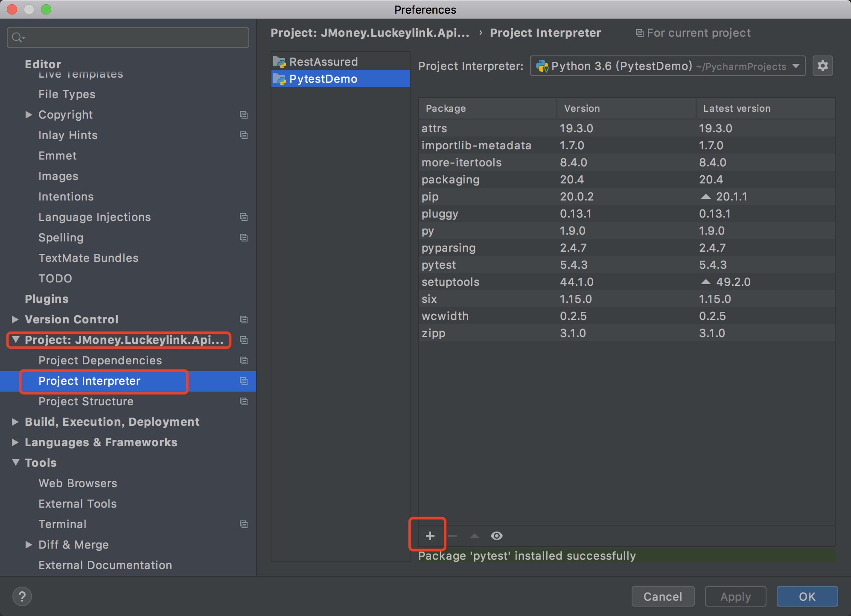Image resolution: width=851 pixels, height=616 pixels.
Task: Click the copy-settings icon next to Terminal
Action: click(244, 524)
